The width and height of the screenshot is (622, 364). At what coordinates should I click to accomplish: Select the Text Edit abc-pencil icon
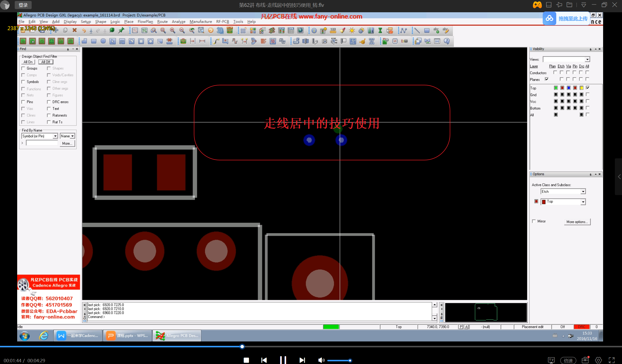[x=446, y=30]
